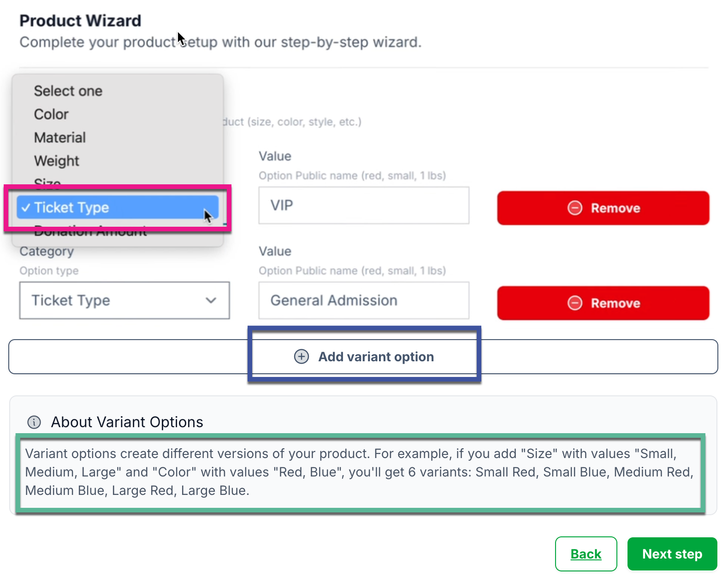Click the plus icon beside Add variant option
This screenshot has height=588, width=722.
302,357
